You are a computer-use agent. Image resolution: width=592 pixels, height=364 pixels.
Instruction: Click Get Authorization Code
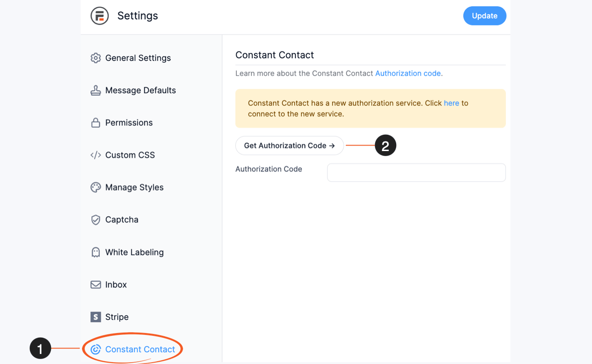289,145
